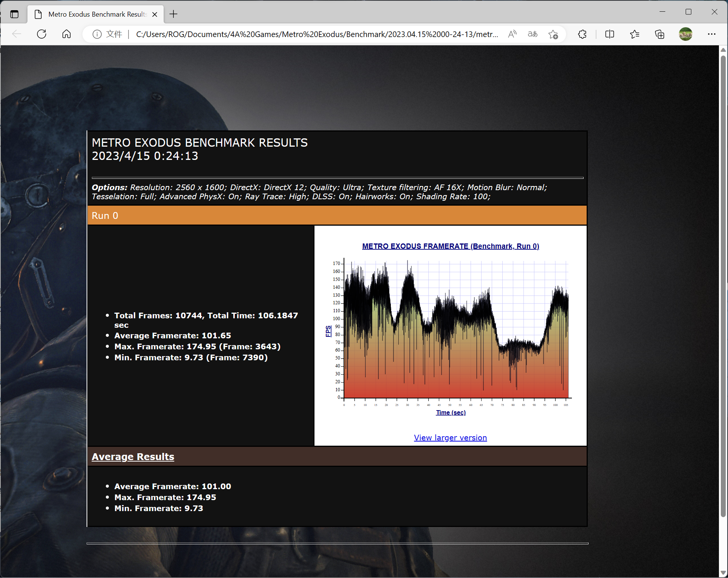Click the scrollbar down arrow
The image size is (728, 578).
pyautogui.click(x=723, y=573)
